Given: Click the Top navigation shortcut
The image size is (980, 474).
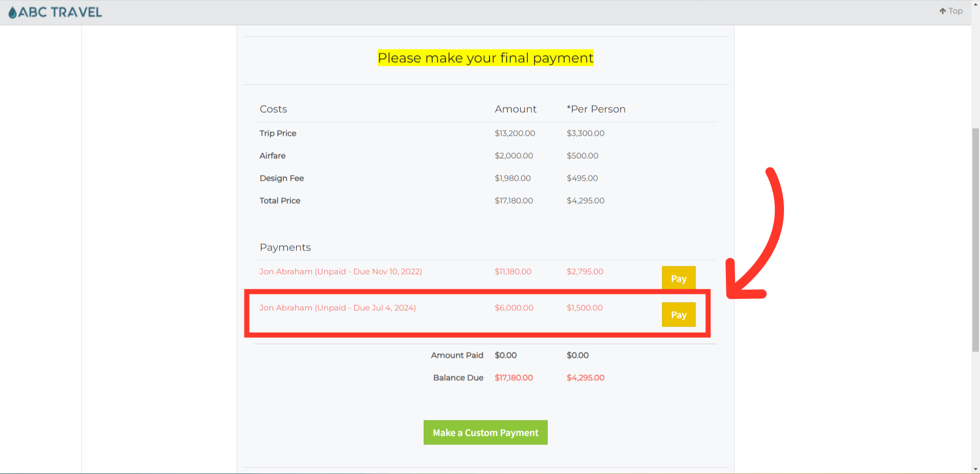Looking at the screenshot, I should (950, 10).
